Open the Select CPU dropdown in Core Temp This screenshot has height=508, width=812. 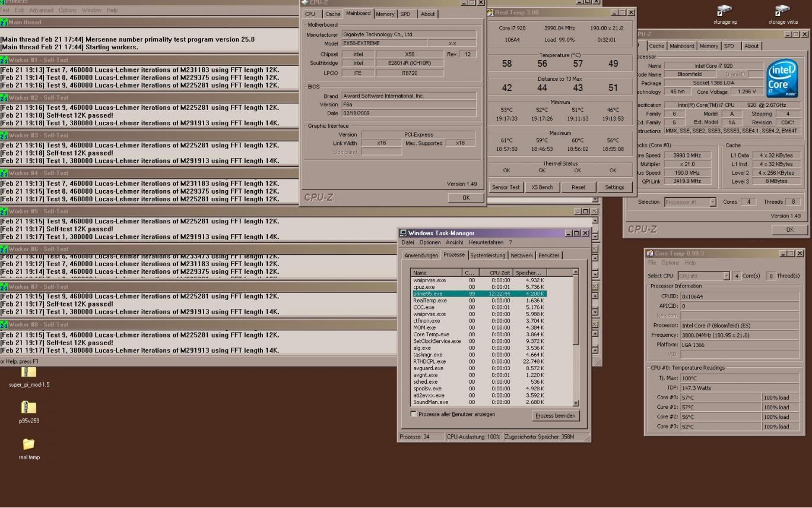pyautogui.click(x=726, y=276)
